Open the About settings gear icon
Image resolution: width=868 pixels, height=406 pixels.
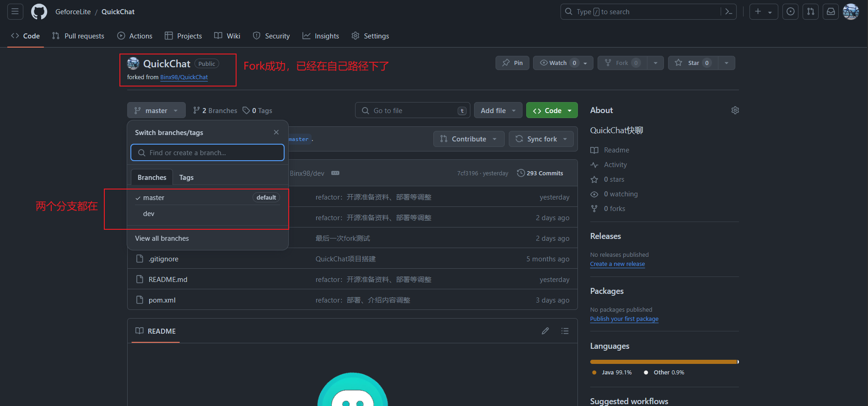[735, 110]
